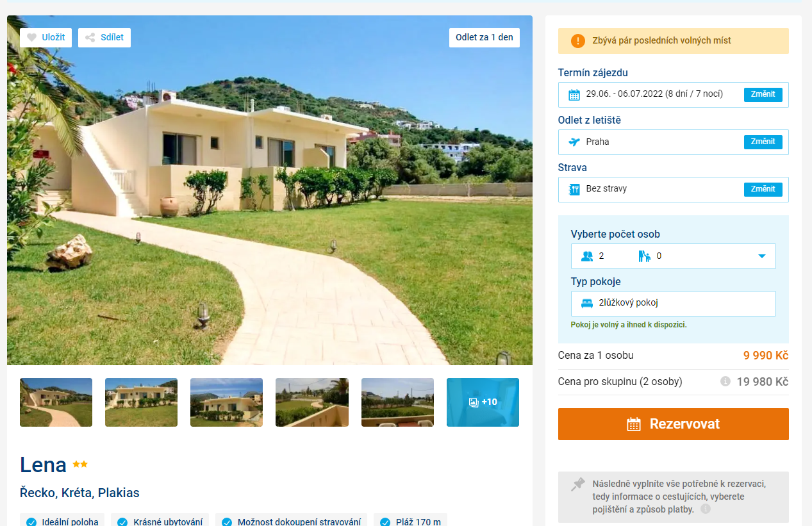Click the bed icon in Typ pokoje
The width and height of the screenshot is (812, 526).
587,304
